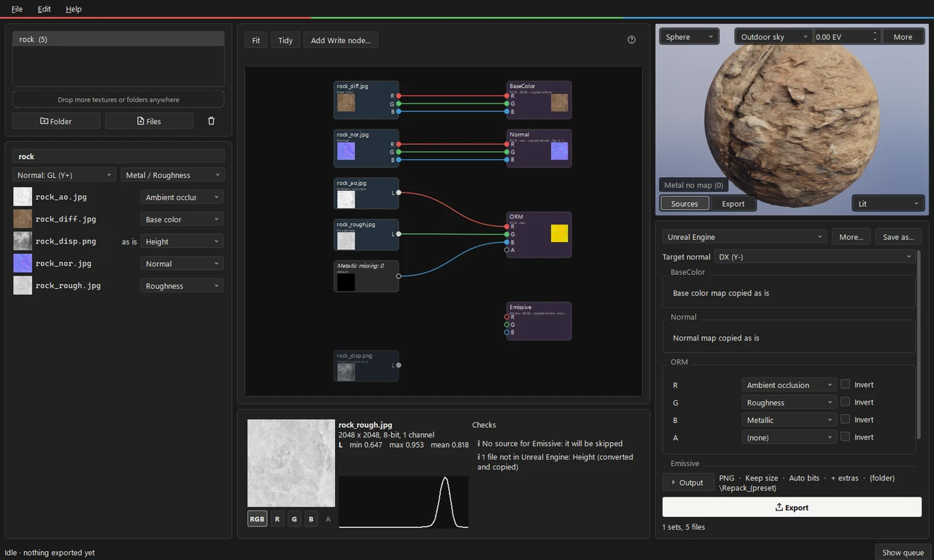Toggle Invert for ORM R channel
934x560 pixels.
[845, 384]
